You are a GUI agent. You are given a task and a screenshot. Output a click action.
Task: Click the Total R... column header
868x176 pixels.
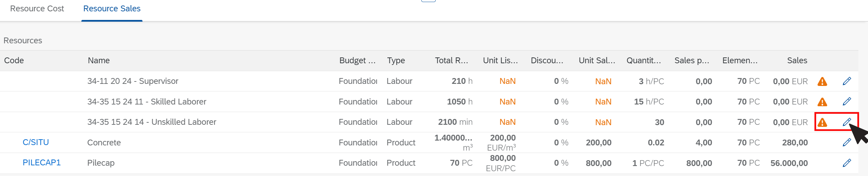tap(452, 60)
